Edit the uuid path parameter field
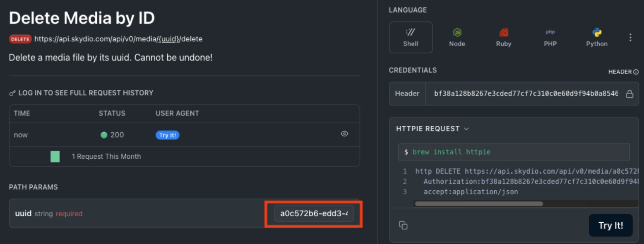 [314, 214]
